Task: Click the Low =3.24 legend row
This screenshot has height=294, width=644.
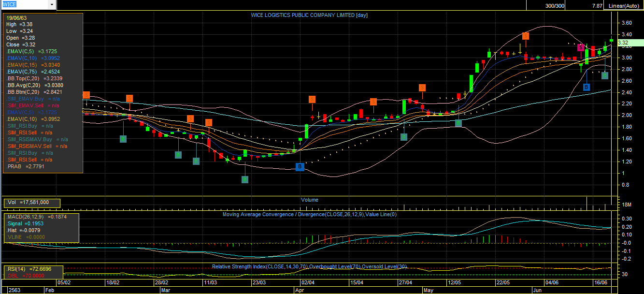Action: click(19, 31)
